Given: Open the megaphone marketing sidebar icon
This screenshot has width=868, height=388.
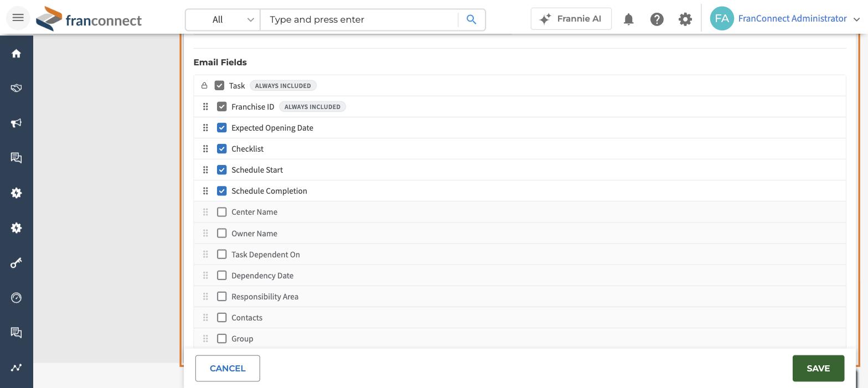Looking at the screenshot, I should click(16, 123).
